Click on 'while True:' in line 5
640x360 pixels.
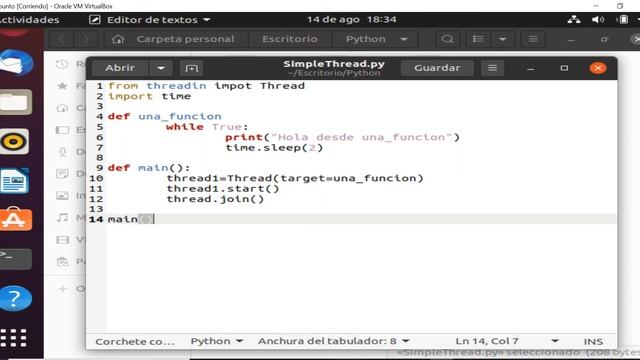click(x=207, y=127)
